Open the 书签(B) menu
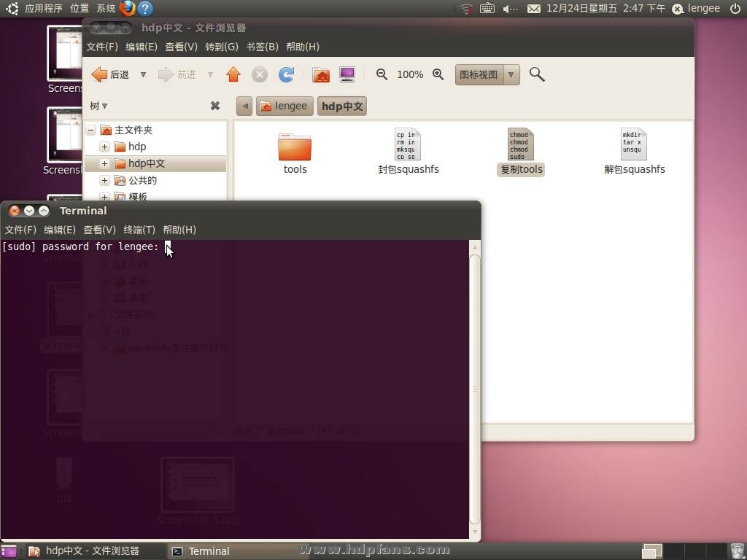 pyautogui.click(x=262, y=47)
